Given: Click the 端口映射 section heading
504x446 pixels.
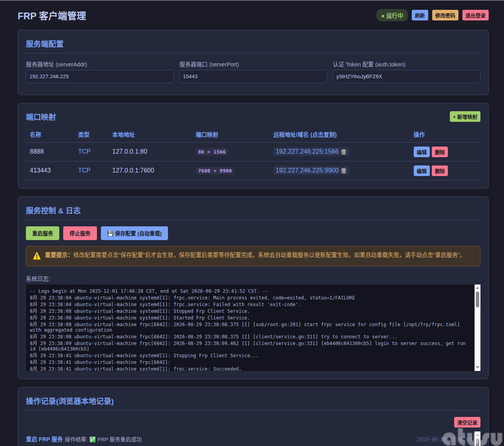Looking at the screenshot, I should (41, 117).
